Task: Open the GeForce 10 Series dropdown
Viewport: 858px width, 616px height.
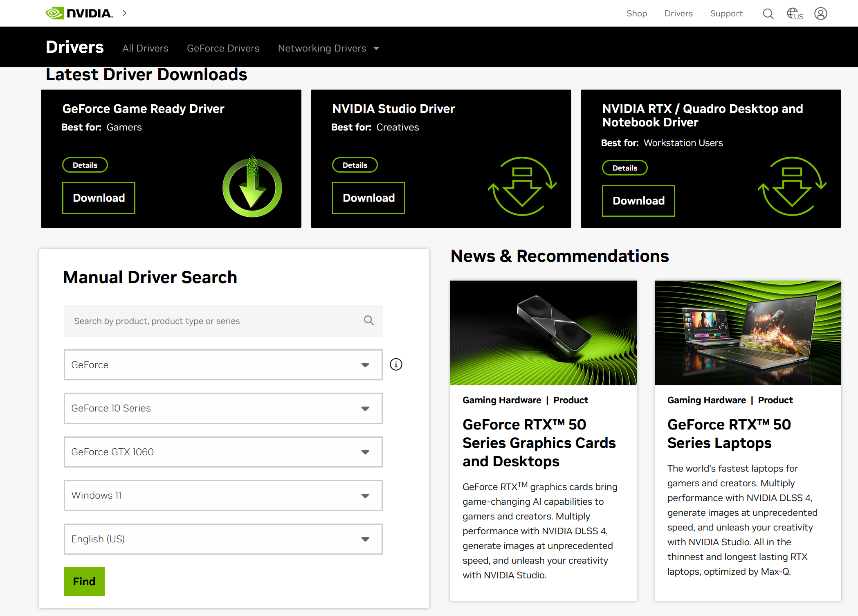Action: pyautogui.click(x=223, y=408)
